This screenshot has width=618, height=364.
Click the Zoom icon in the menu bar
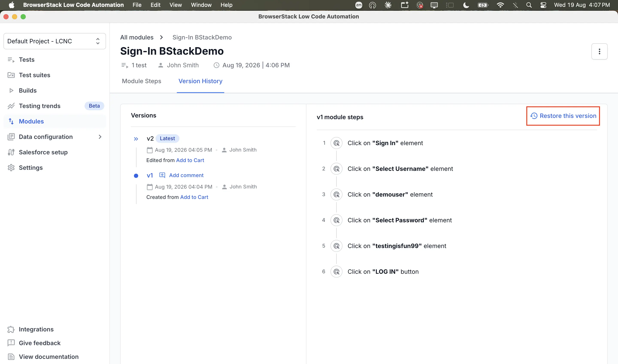click(x=359, y=5)
